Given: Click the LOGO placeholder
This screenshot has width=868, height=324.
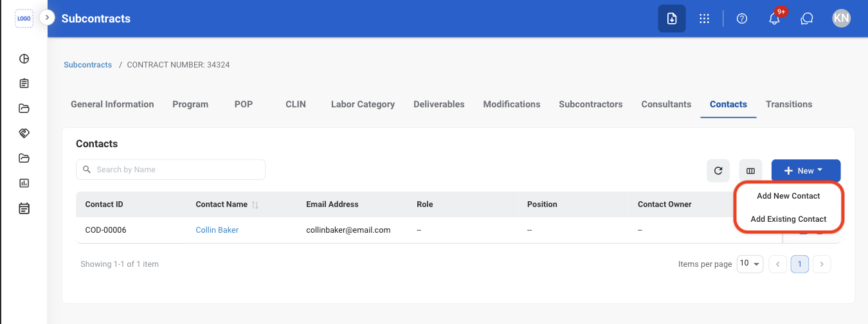Looking at the screenshot, I should coord(24,19).
